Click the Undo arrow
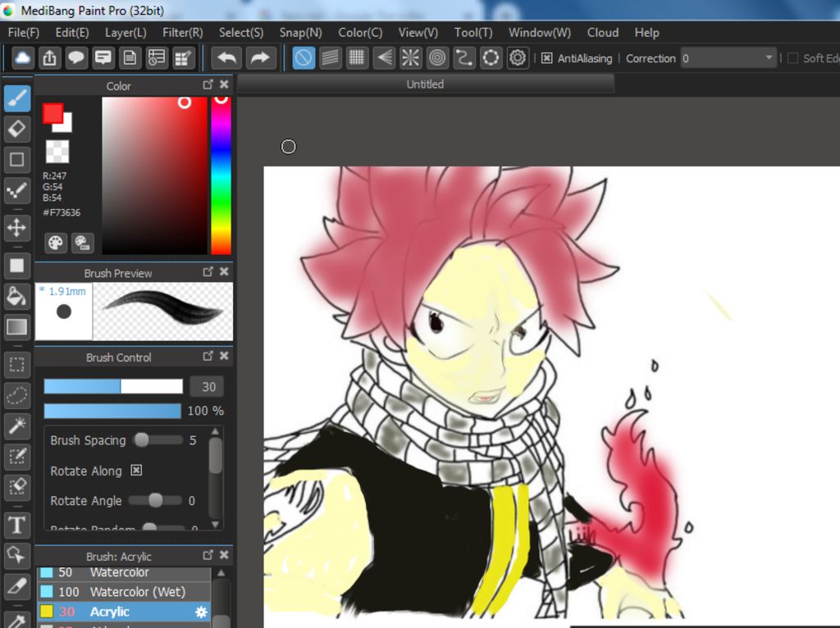 [x=226, y=58]
